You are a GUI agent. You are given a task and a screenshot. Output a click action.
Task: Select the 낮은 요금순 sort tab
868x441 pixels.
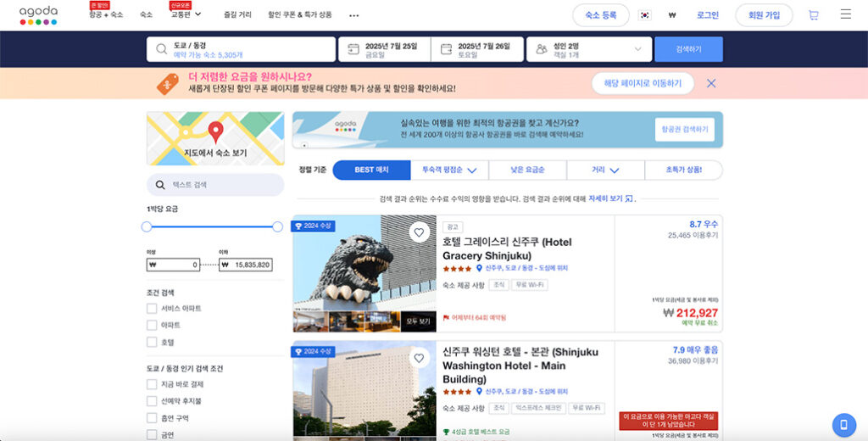[527, 170]
